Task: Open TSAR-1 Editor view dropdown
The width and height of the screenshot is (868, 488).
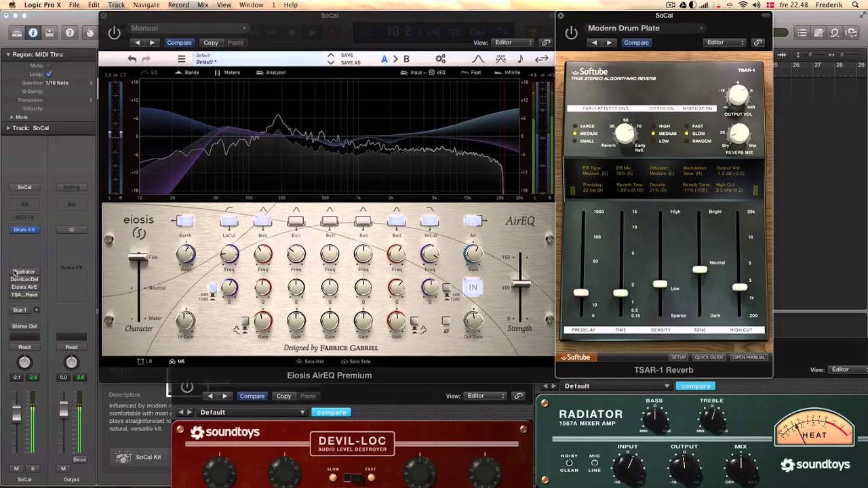Action: (x=725, y=43)
